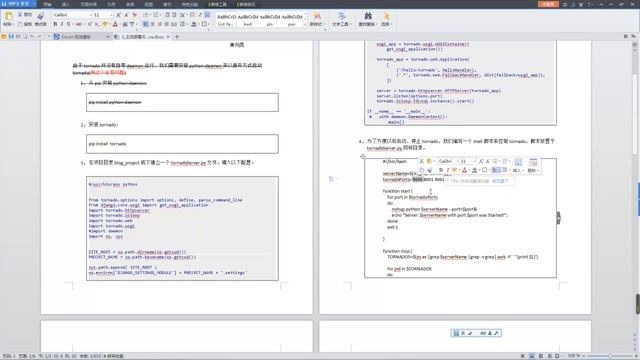The image size is (640, 360).
Task: Open the Page Layout (页面布局) ribbon tab
Action: (89, 4)
